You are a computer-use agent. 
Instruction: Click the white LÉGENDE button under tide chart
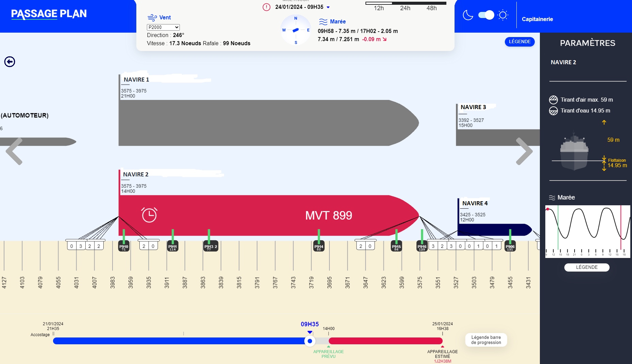point(587,267)
